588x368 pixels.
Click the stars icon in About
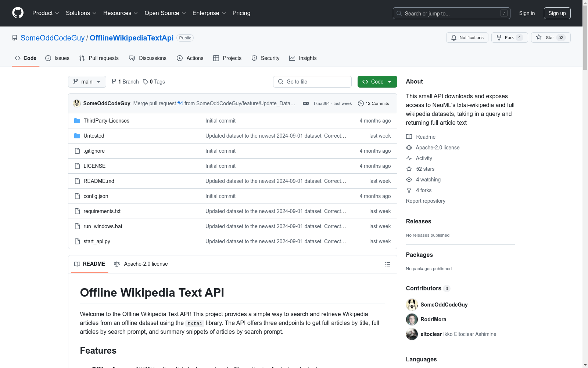point(409,169)
